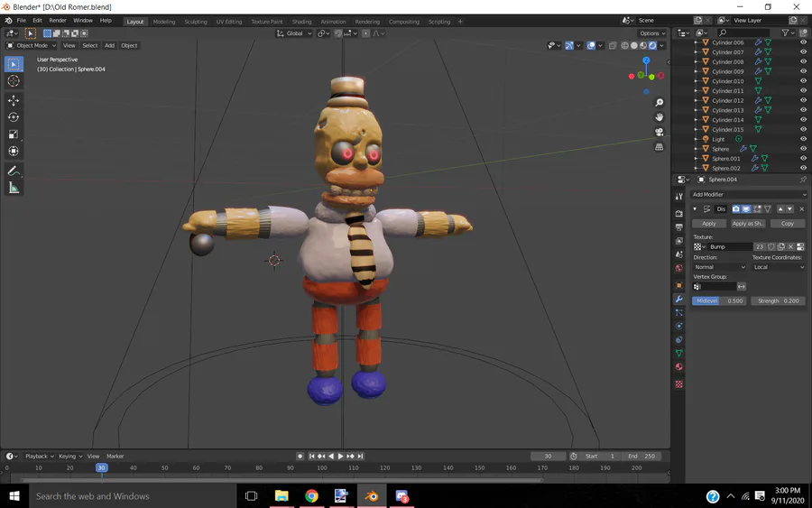Click Apply as Shape Key button
The image size is (812, 508).
pos(748,224)
